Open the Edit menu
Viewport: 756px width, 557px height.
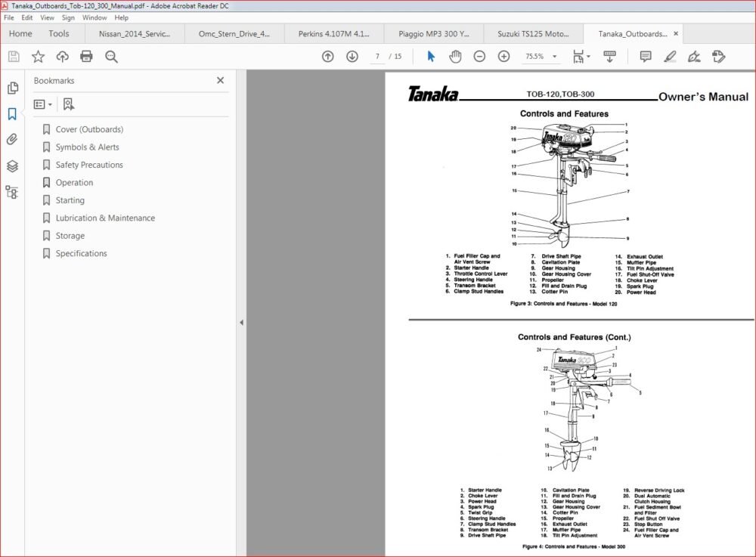click(27, 17)
